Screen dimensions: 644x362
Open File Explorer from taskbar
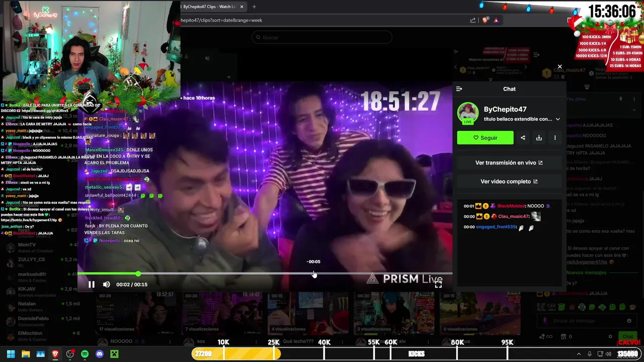(26, 354)
